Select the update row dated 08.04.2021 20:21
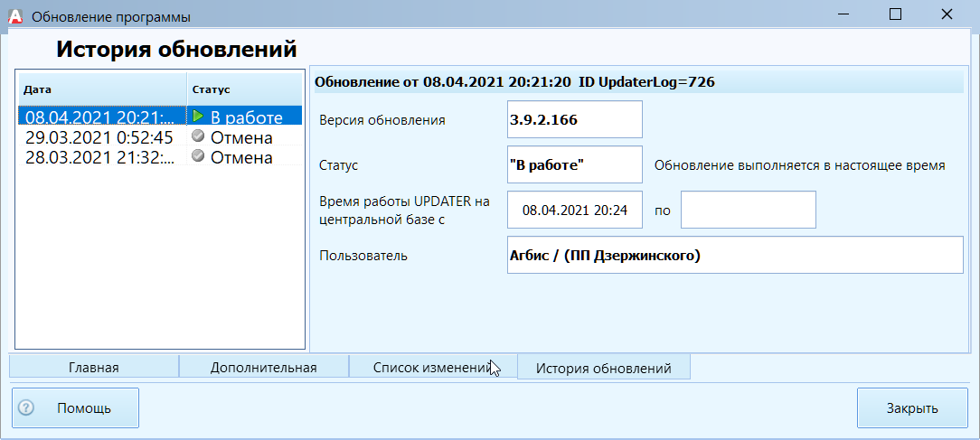Image resolution: width=980 pixels, height=440 pixels. click(161, 117)
